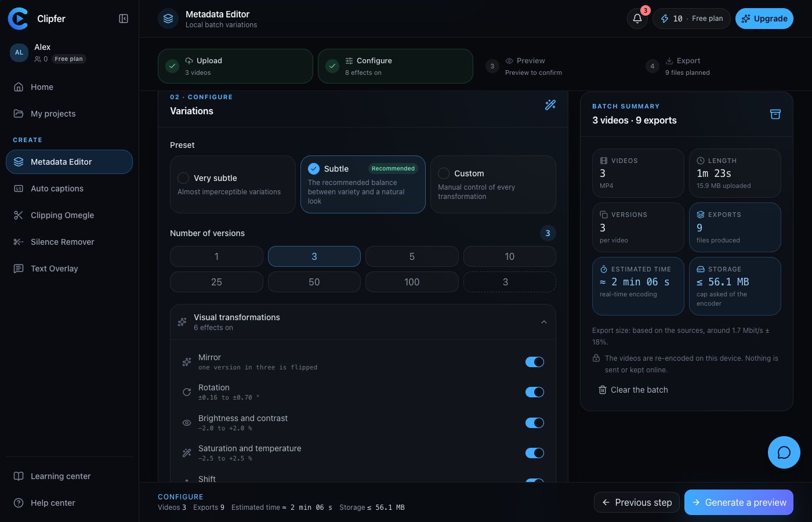Click the Alex avatar badge
This screenshot has height=522, width=812.
(x=19, y=52)
